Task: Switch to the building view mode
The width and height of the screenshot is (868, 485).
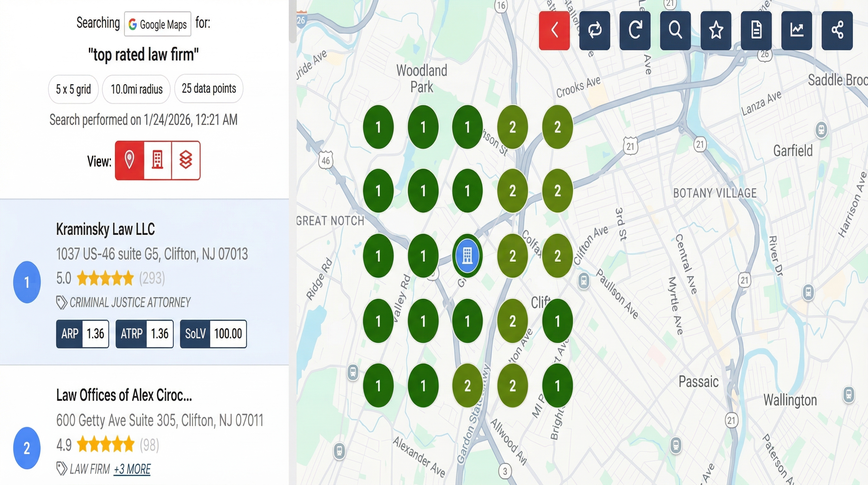Action: (x=157, y=160)
